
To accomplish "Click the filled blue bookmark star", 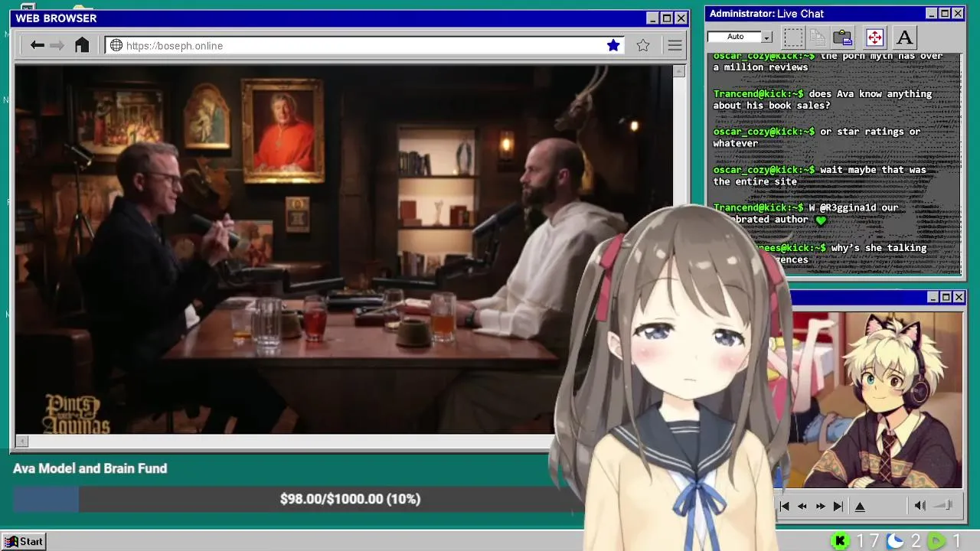I will [613, 45].
